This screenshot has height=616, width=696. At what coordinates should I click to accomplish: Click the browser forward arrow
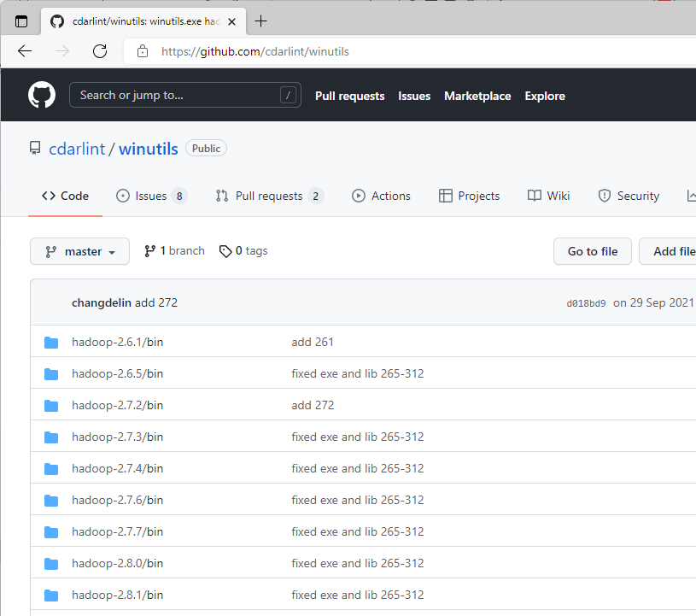coord(62,51)
